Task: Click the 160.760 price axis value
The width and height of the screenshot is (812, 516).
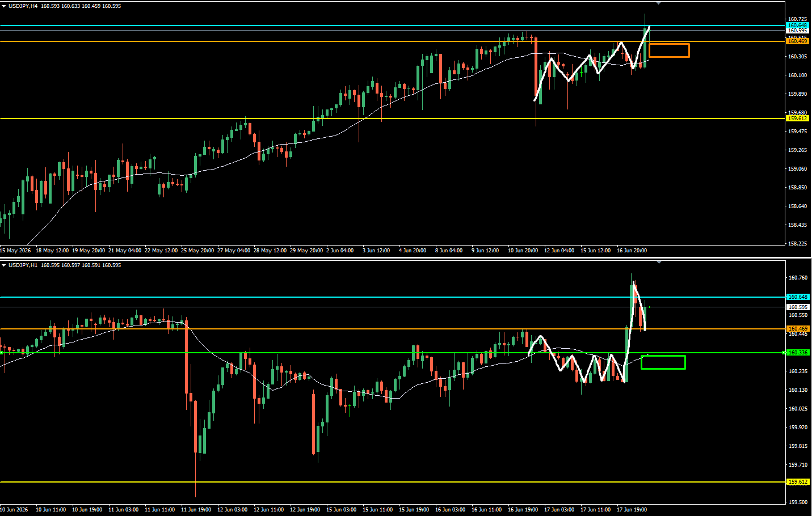Action: (x=797, y=278)
